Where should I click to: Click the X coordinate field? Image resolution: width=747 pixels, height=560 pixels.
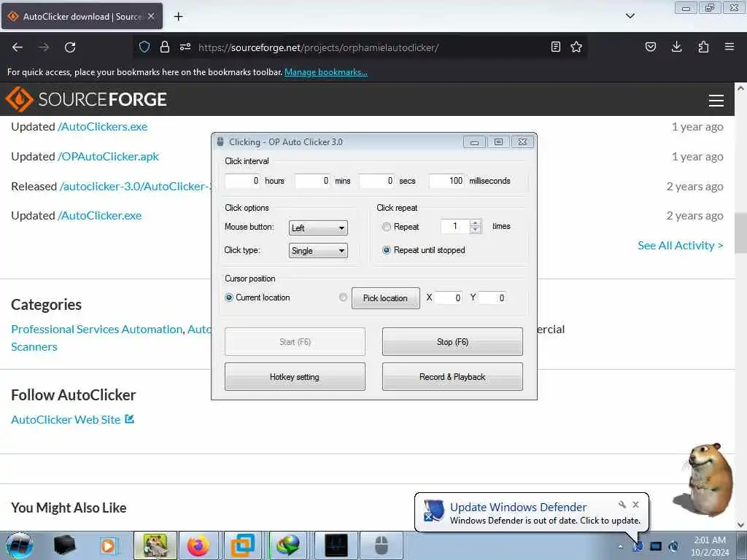click(449, 298)
